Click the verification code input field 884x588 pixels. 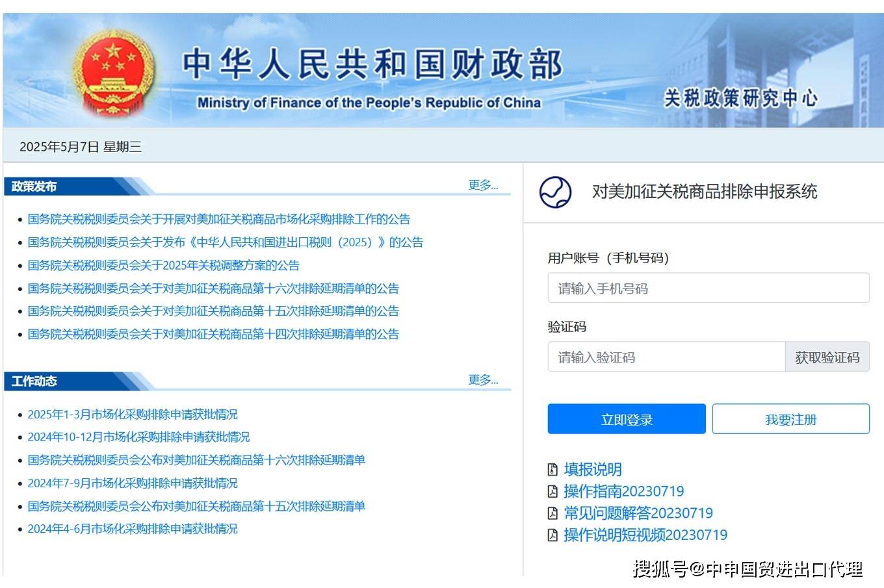coord(666,357)
